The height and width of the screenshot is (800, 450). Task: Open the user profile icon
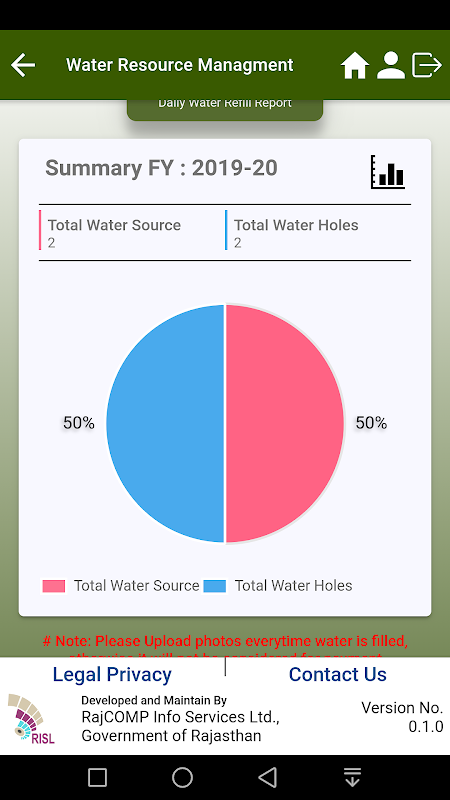click(391, 65)
